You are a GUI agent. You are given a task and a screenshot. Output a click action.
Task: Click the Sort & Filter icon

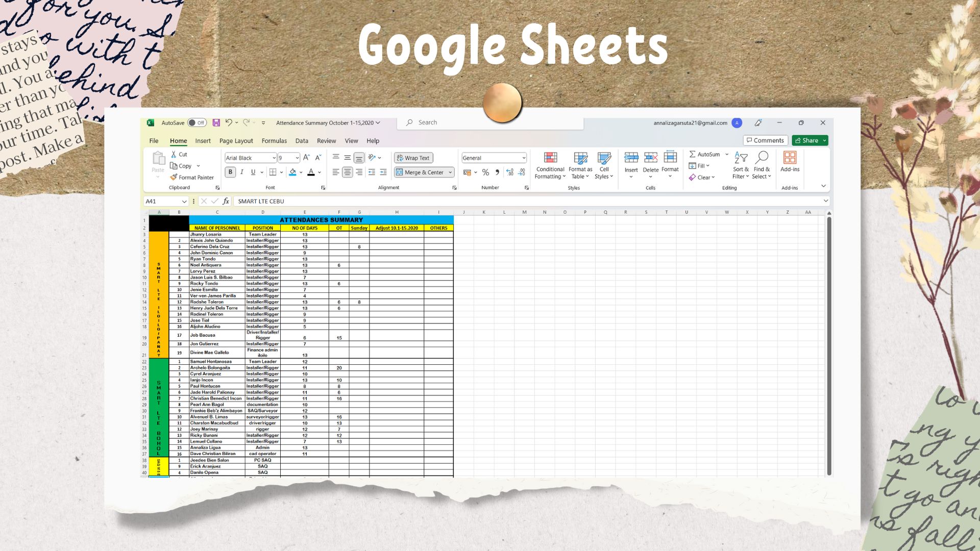pyautogui.click(x=741, y=158)
